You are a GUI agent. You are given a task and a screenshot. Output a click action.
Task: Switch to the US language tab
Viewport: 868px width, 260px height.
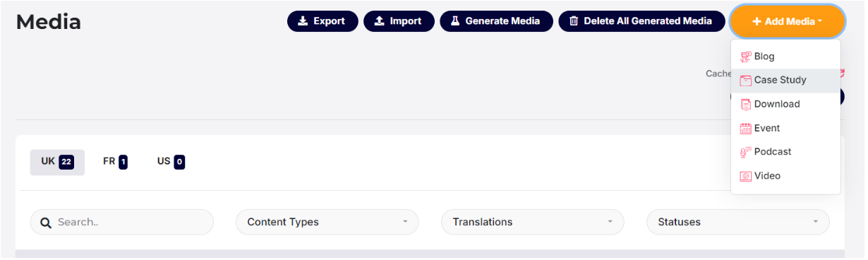click(x=171, y=162)
